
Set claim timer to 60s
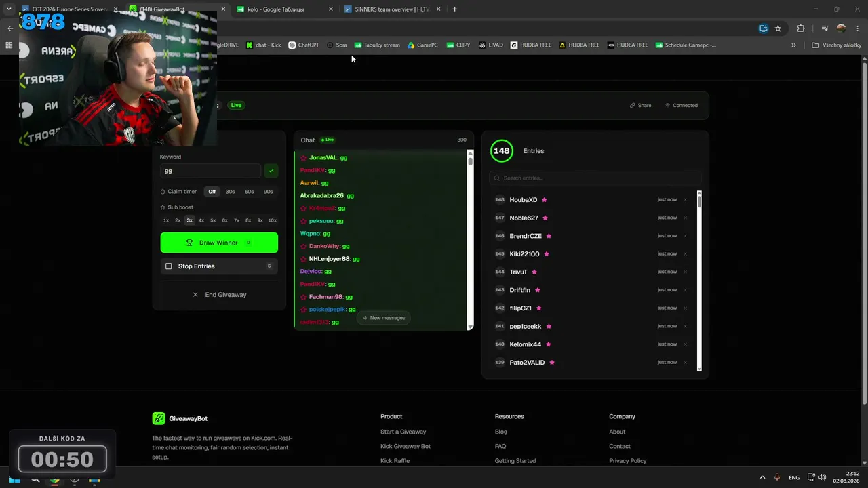(250, 192)
